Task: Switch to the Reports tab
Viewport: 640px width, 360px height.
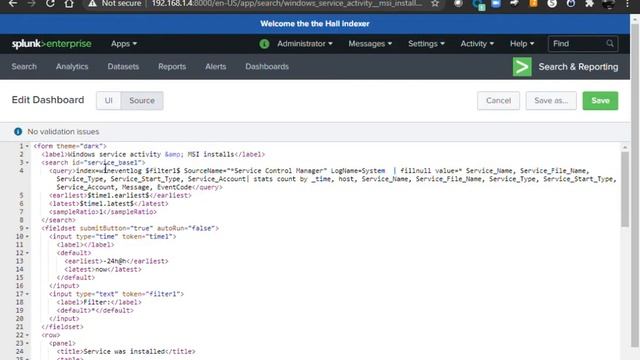Action: click(x=172, y=67)
